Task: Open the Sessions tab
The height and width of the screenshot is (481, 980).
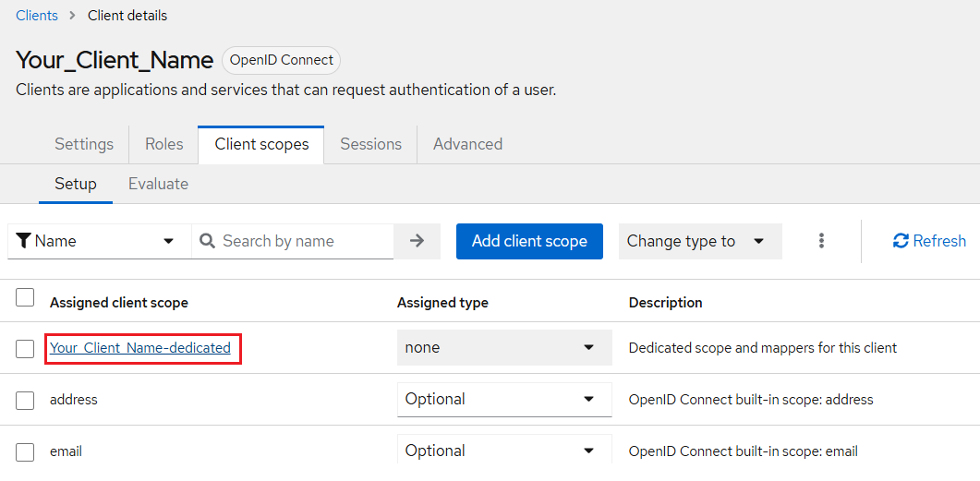Action: tap(370, 144)
